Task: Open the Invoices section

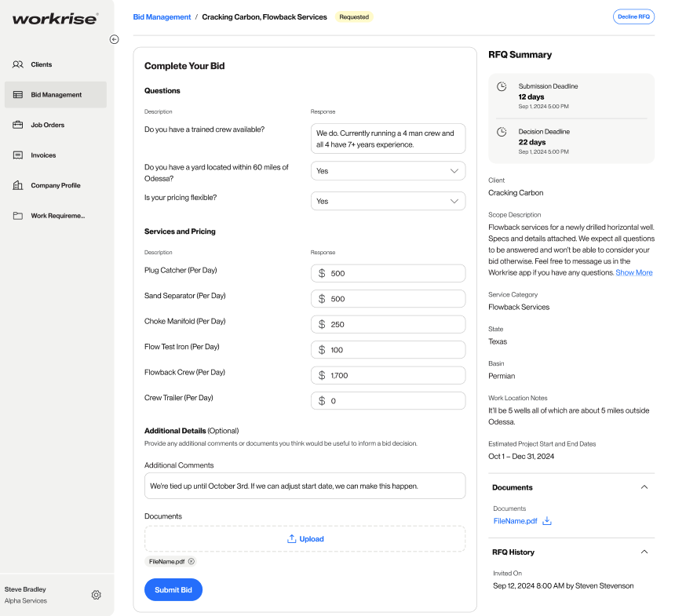Action: tap(56, 155)
